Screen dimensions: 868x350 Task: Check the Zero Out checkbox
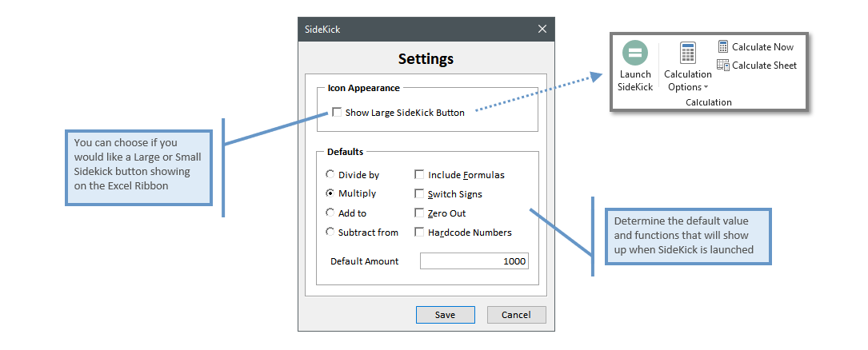419,213
